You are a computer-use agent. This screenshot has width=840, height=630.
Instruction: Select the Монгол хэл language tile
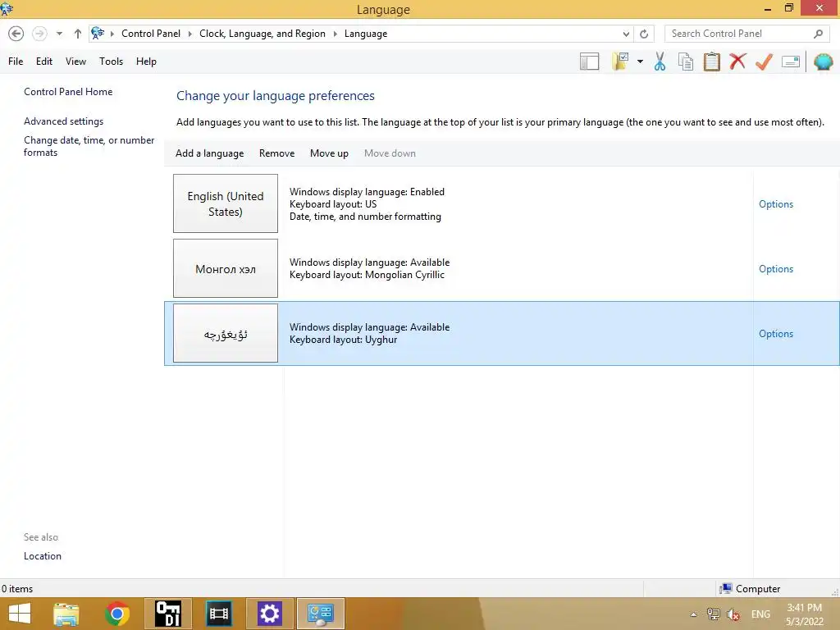[226, 268]
